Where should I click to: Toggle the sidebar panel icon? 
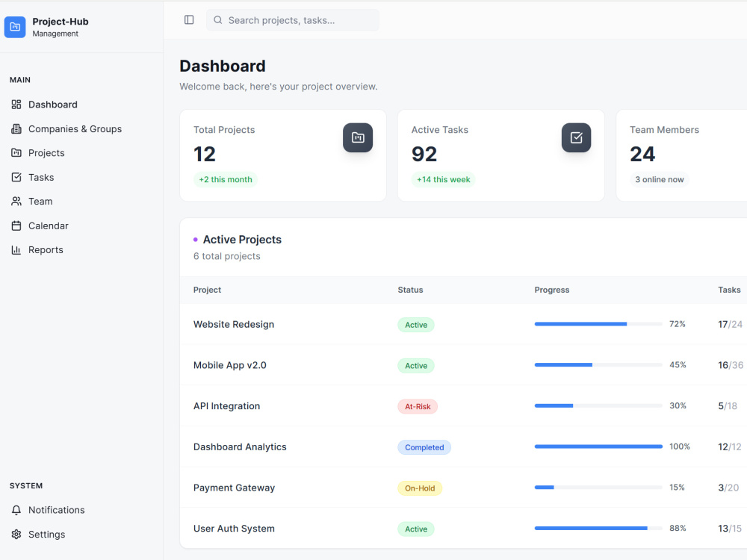(189, 20)
